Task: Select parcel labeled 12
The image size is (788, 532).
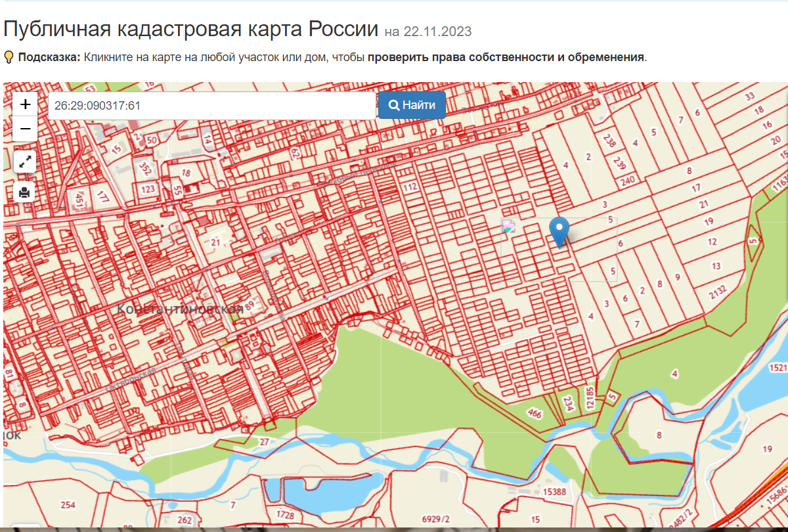Action: pos(712,242)
